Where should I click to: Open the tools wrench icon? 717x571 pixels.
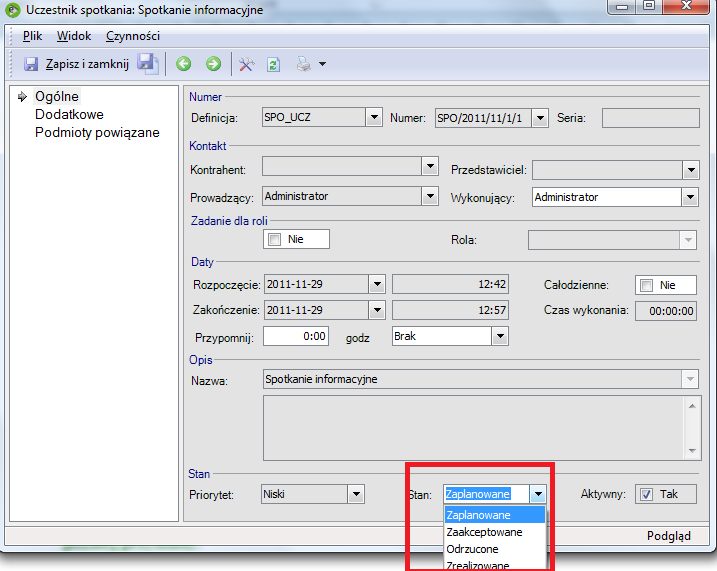(x=246, y=64)
